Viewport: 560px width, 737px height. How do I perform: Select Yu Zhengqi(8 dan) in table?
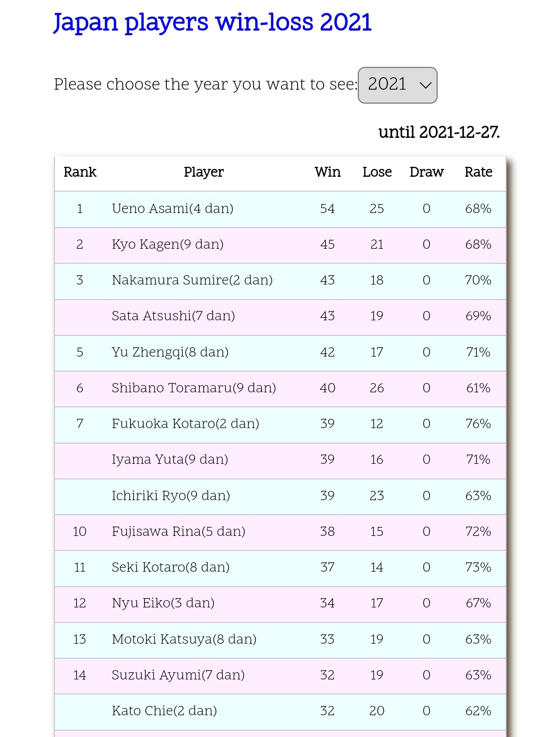170,352
